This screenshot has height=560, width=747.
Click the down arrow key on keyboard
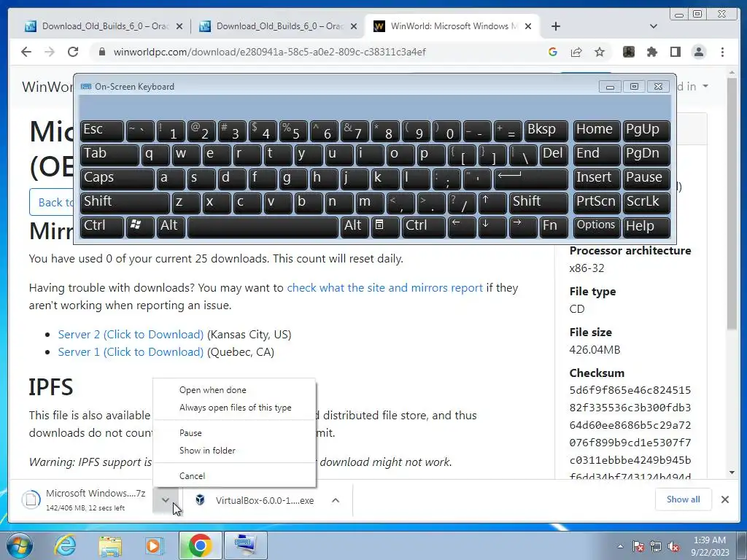click(492, 226)
